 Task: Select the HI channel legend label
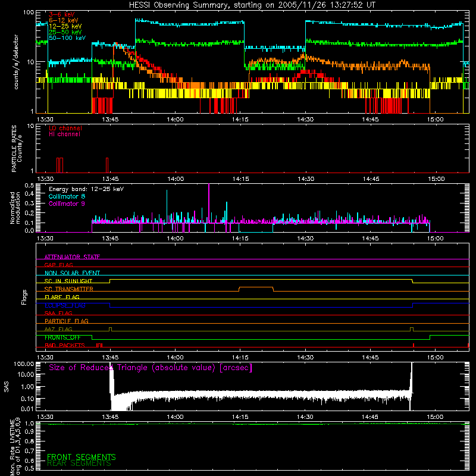point(64,134)
